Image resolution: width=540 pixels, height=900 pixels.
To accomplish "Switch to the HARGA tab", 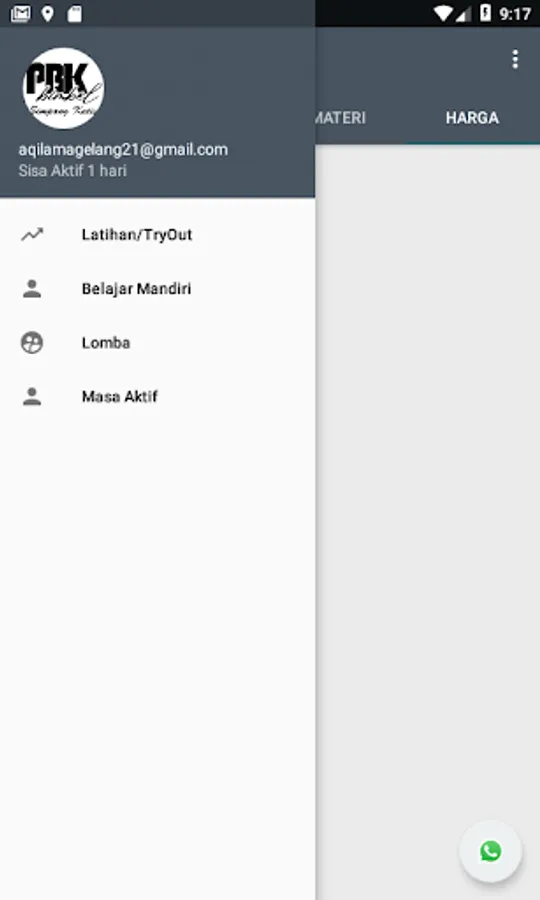I will (472, 118).
